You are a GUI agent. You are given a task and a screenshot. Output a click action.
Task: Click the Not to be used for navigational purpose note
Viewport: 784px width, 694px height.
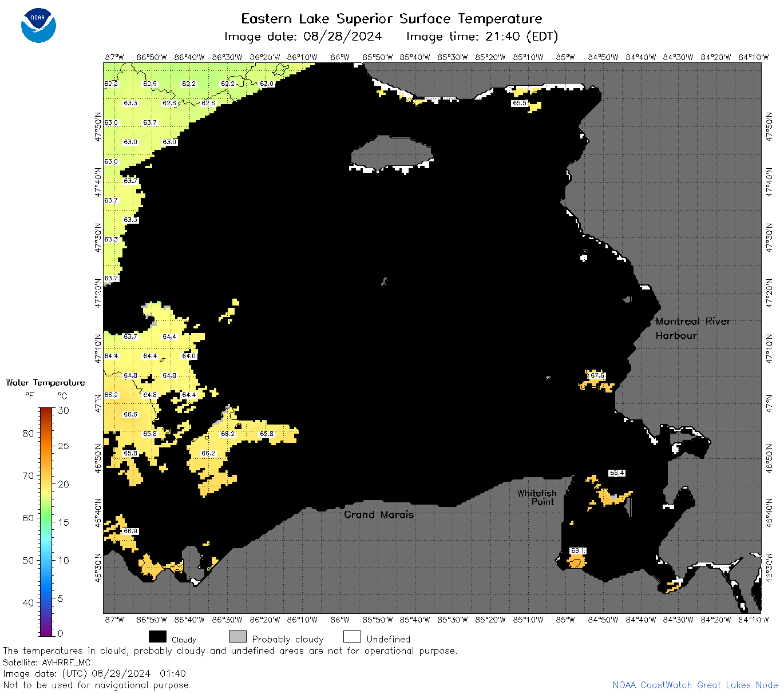[96, 685]
